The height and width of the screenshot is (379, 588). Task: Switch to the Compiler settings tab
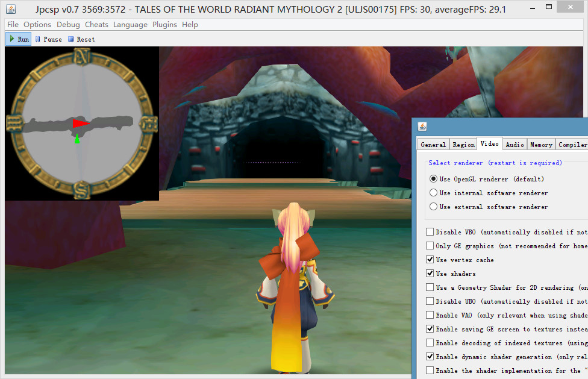(x=572, y=145)
